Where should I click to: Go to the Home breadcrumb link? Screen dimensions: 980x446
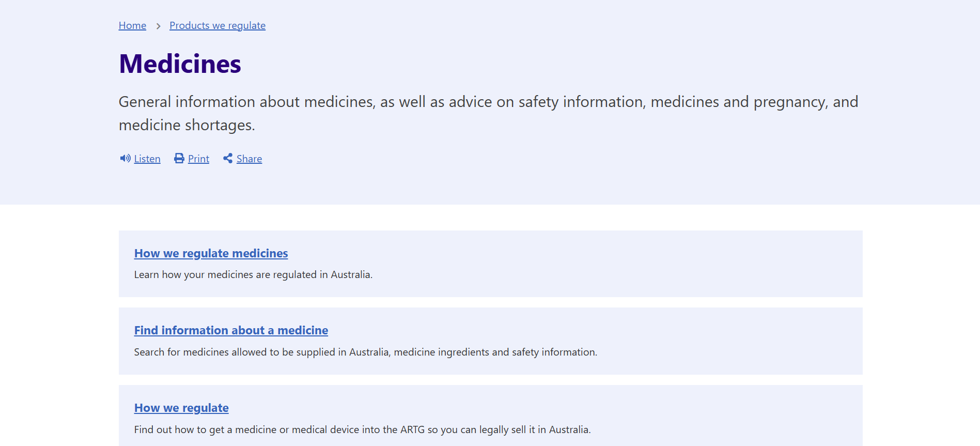(x=132, y=26)
